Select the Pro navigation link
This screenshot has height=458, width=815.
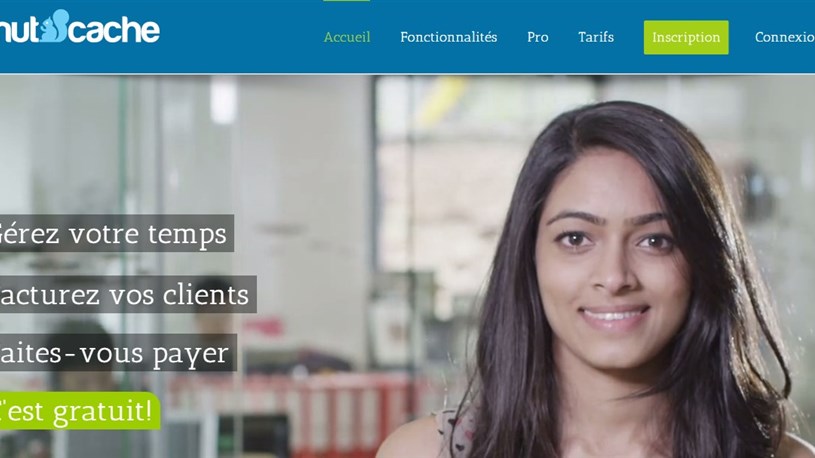[x=537, y=37]
